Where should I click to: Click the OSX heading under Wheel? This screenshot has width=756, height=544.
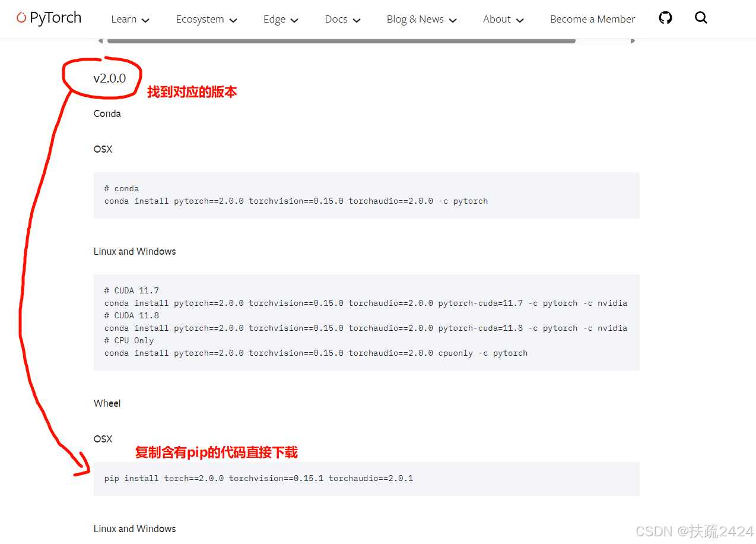[x=103, y=439]
